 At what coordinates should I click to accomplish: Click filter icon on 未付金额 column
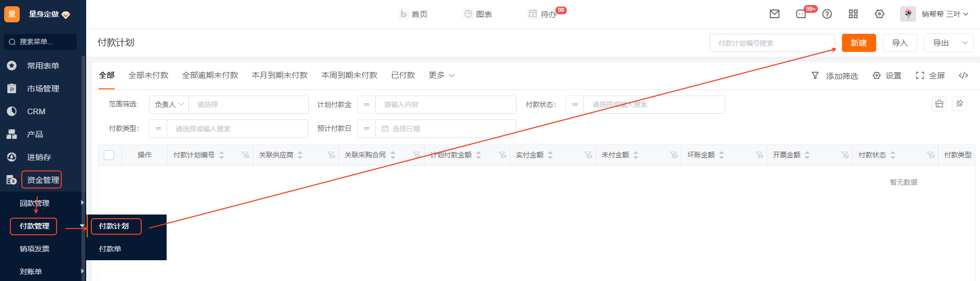point(674,155)
